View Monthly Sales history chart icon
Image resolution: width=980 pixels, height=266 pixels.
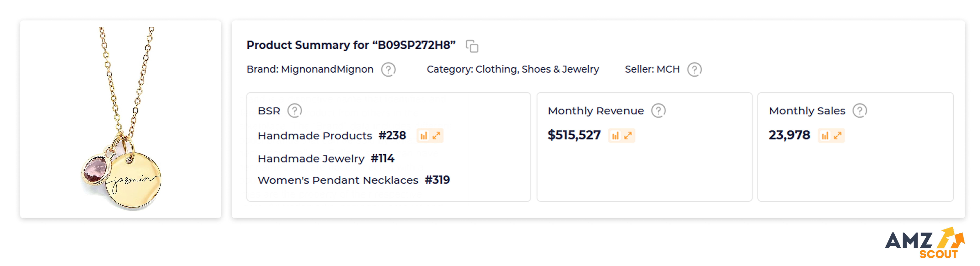tap(825, 136)
